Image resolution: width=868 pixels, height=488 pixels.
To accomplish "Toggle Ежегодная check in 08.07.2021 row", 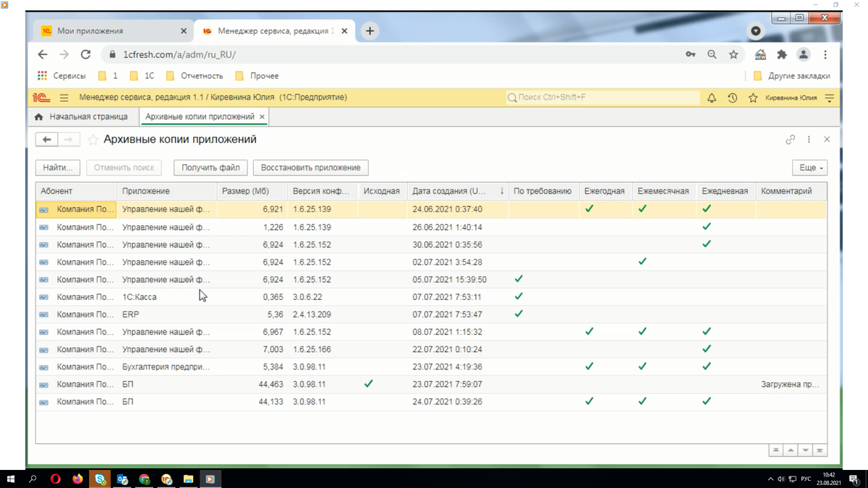I will coord(590,331).
